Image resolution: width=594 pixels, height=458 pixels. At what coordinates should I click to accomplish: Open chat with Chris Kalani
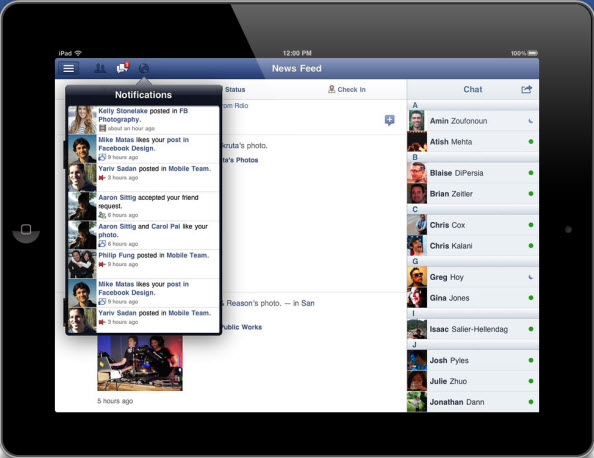tap(473, 246)
